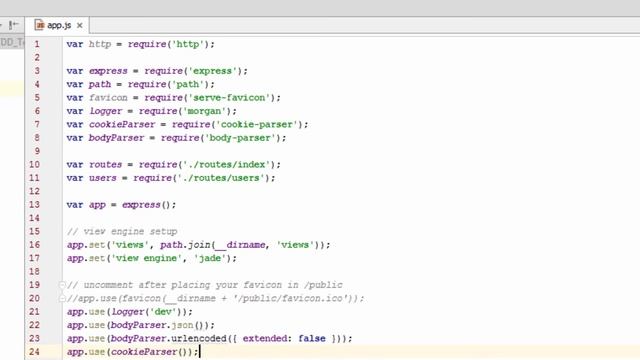Click commented favicon.ico line 20
The width and height of the screenshot is (640, 360).
(x=215, y=298)
